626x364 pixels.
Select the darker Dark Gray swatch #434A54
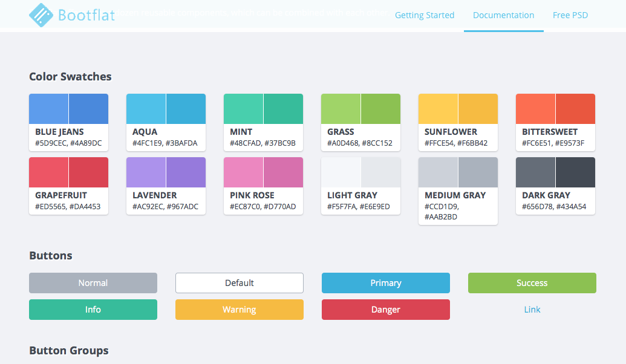tap(576, 172)
